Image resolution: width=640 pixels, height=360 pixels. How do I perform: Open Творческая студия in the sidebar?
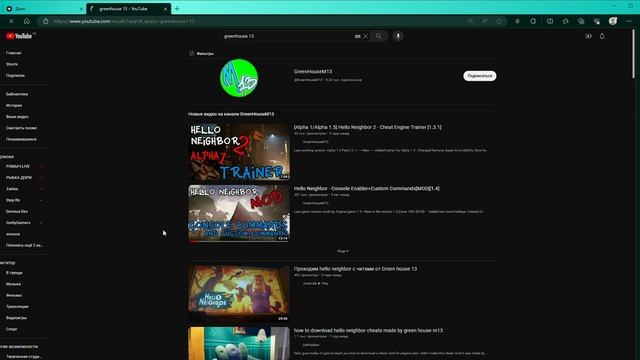tap(23, 357)
